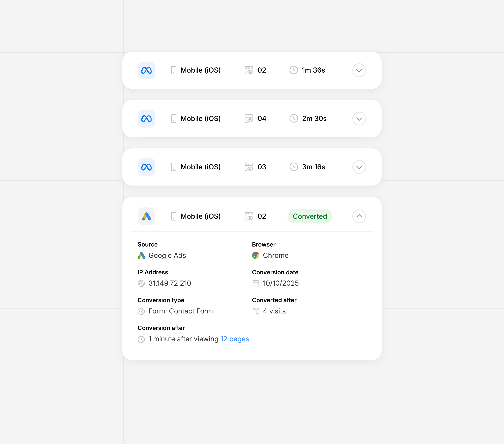The height and width of the screenshot is (444, 504).
Task: Click the calendar icon by the conversion date
Action: pyautogui.click(x=256, y=283)
